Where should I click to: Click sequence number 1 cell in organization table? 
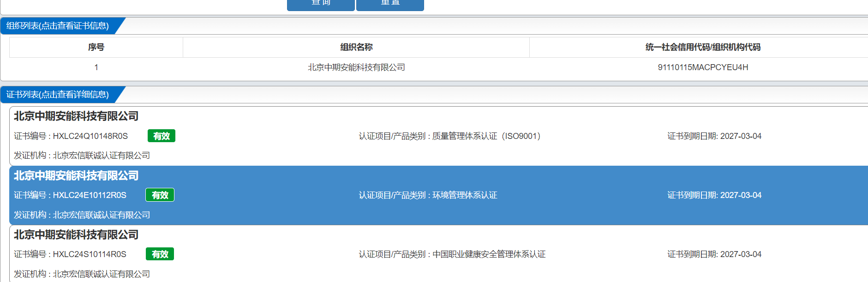point(96,67)
